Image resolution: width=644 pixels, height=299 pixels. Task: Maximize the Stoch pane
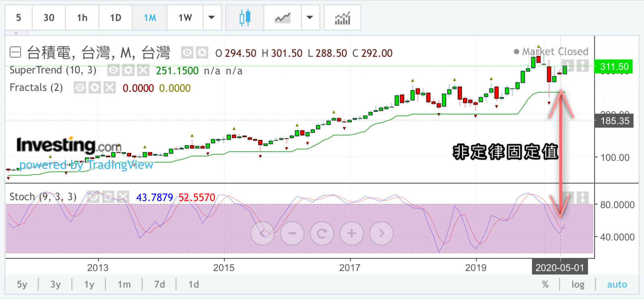[582, 197]
